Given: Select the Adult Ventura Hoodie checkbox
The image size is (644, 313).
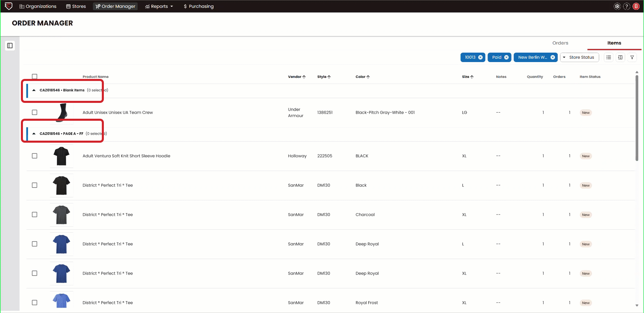Looking at the screenshot, I should point(34,156).
